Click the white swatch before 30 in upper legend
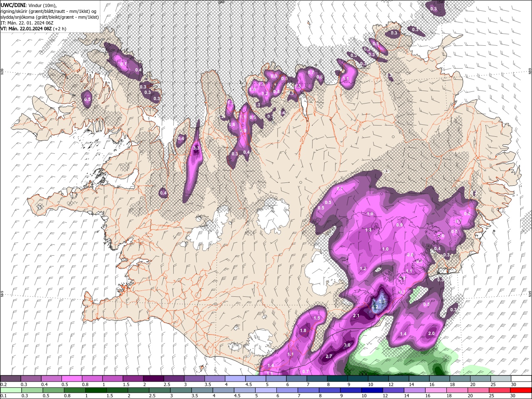This screenshot has width=532, height=399. click(x=522, y=379)
